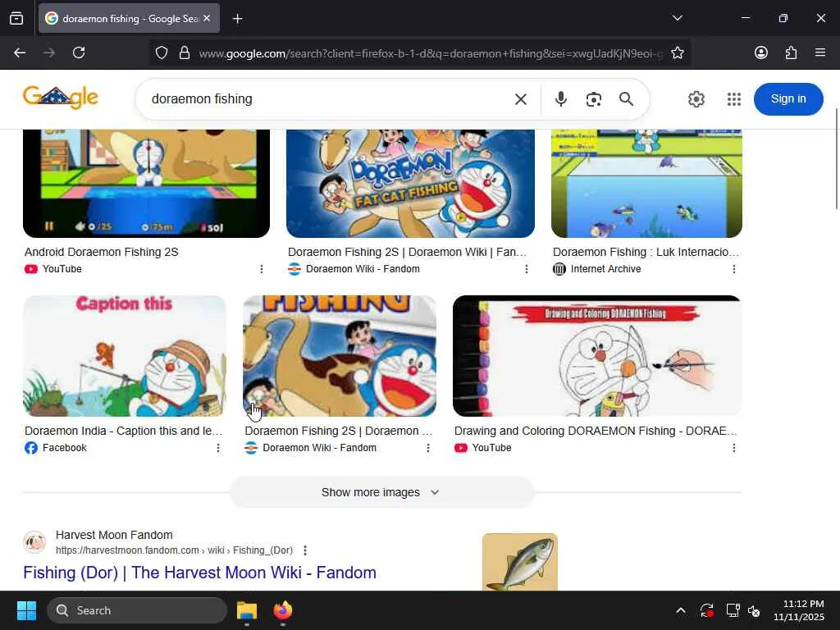Open the taskbar clock and date
Image resolution: width=840 pixels, height=630 pixels.
coord(799,610)
